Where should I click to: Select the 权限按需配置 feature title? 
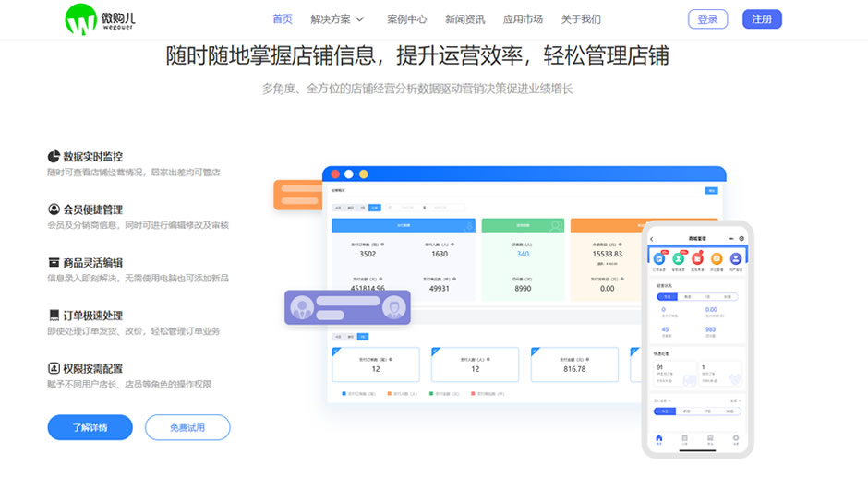point(92,368)
